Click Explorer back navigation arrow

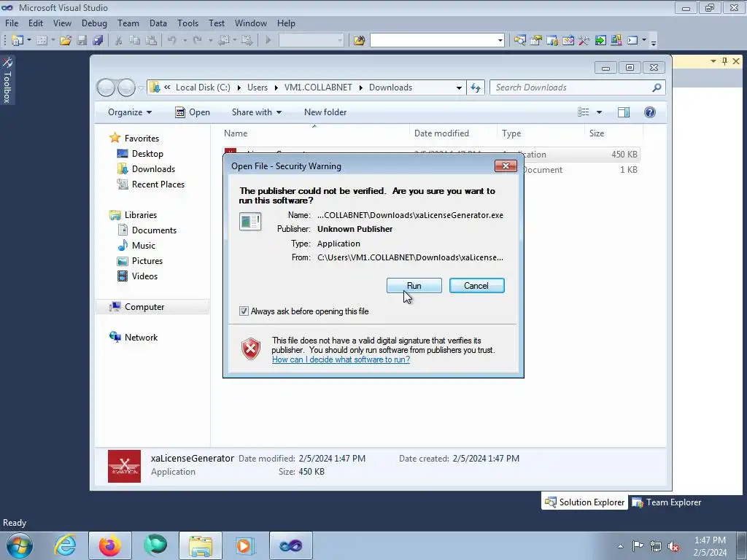pyautogui.click(x=106, y=87)
